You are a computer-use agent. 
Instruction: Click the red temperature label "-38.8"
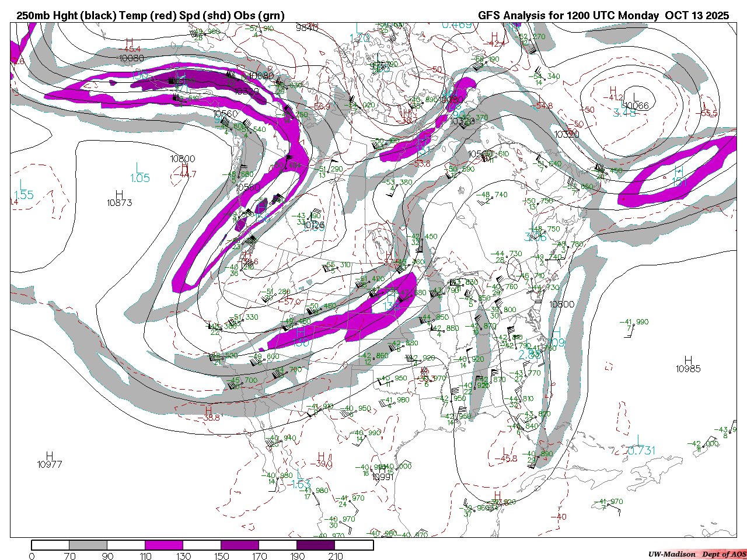pyautogui.click(x=208, y=418)
